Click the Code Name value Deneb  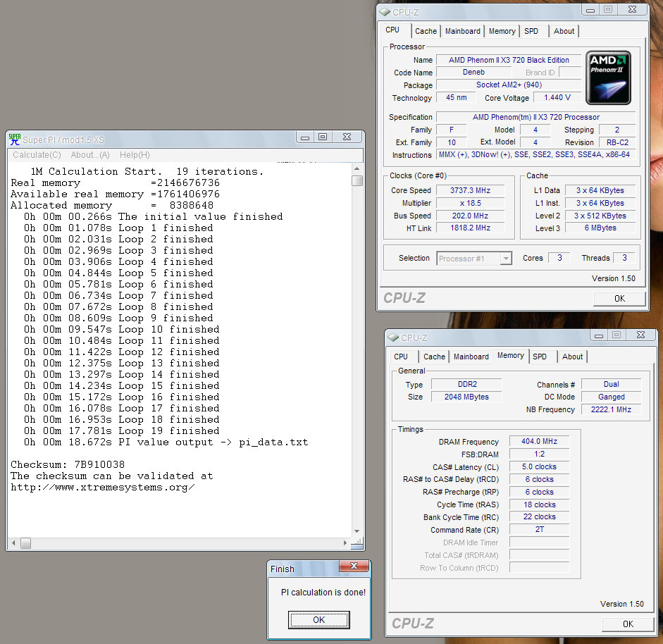pyautogui.click(x=473, y=73)
